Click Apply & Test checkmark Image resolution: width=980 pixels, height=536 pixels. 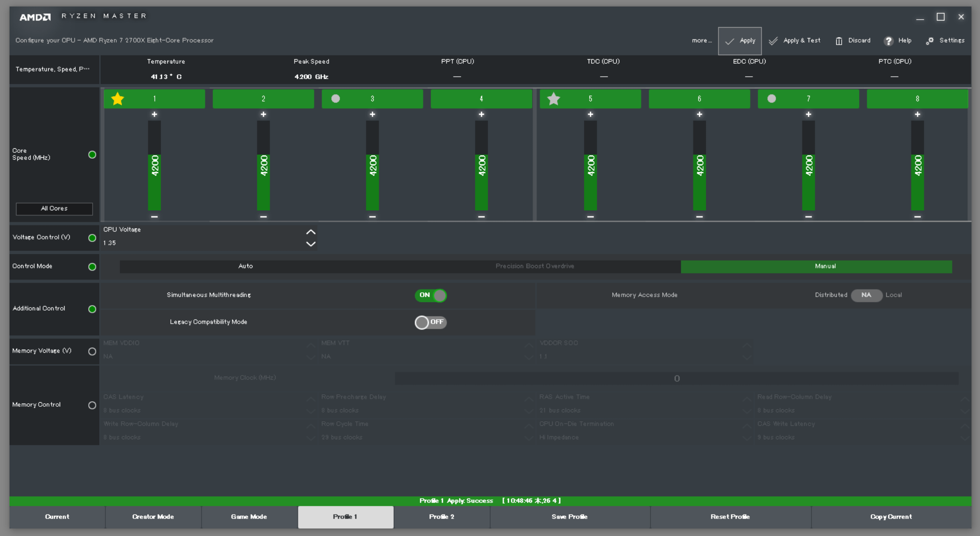point(773,41)
